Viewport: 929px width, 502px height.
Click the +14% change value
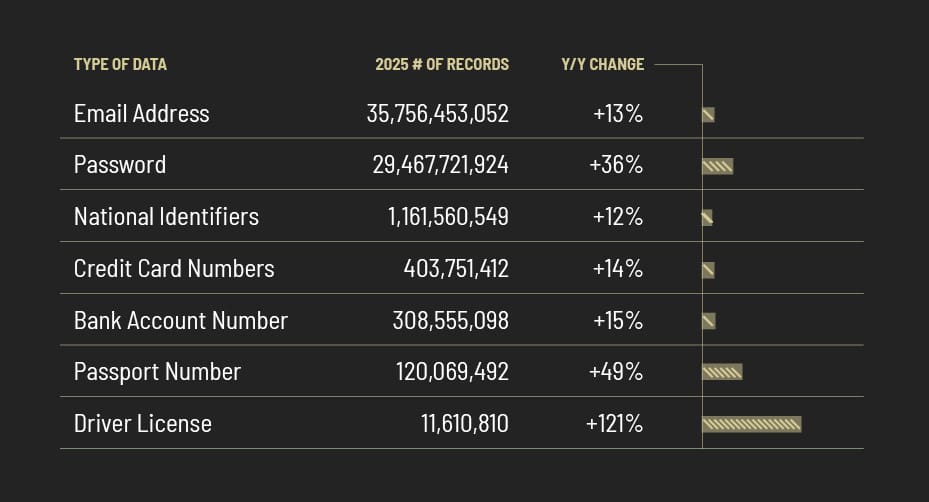[x=617, y=269]
